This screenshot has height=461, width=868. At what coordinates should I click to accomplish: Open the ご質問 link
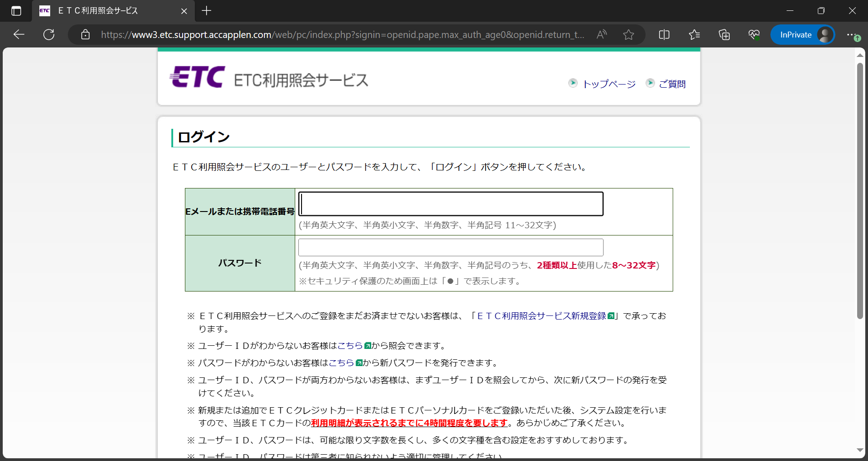point(672,84)
